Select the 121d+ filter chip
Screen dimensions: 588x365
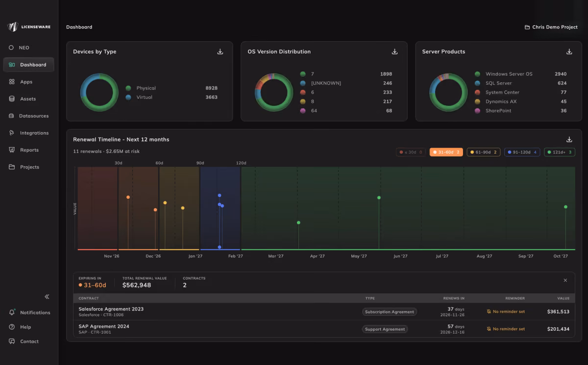[x=559, y=152]
